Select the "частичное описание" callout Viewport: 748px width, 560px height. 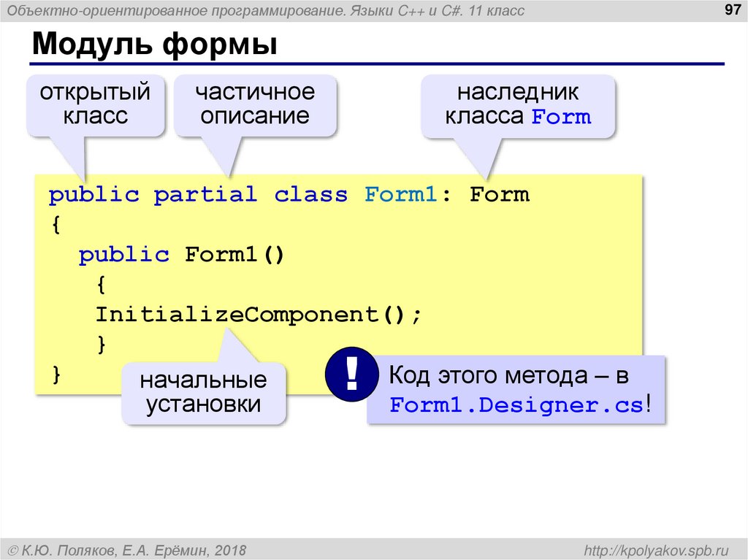(255, 106)
